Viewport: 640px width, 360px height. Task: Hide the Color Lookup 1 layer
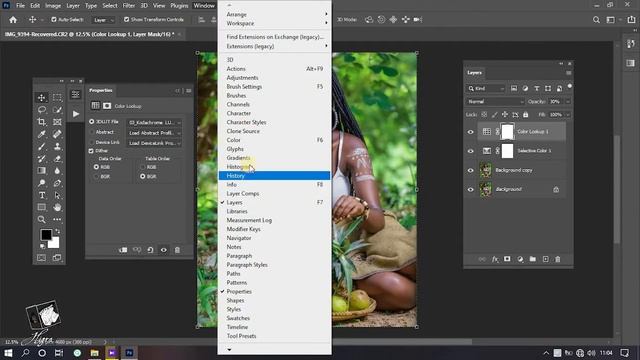coord(470,132)
